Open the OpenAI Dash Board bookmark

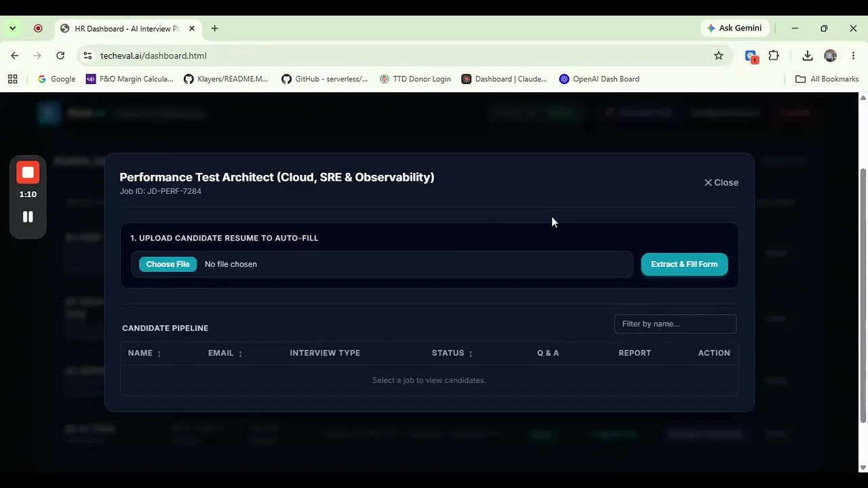tap(599, 79)
